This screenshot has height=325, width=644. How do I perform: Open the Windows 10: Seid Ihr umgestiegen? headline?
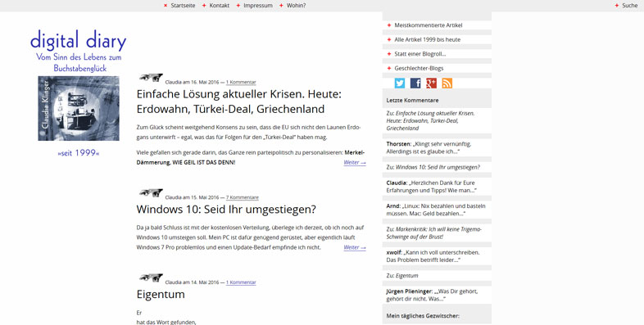tap(226, 210)
